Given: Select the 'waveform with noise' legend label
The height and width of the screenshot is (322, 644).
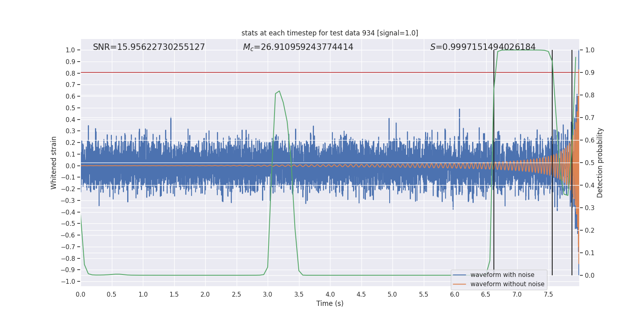Looking at the screenshot, I should click(502, 275).
